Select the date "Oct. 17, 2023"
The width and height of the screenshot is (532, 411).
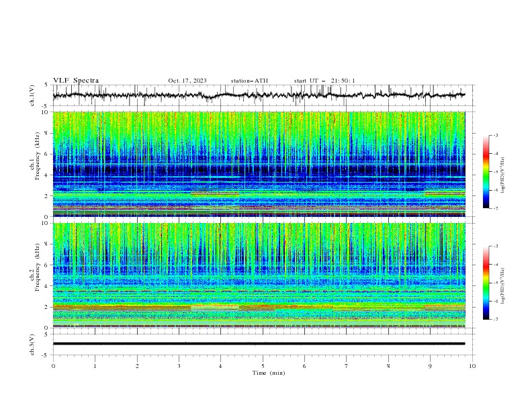[187, 81]
